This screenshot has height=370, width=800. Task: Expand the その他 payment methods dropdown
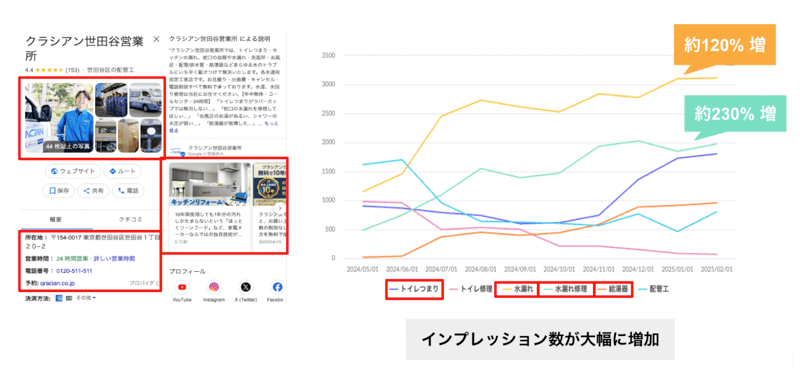87,298
